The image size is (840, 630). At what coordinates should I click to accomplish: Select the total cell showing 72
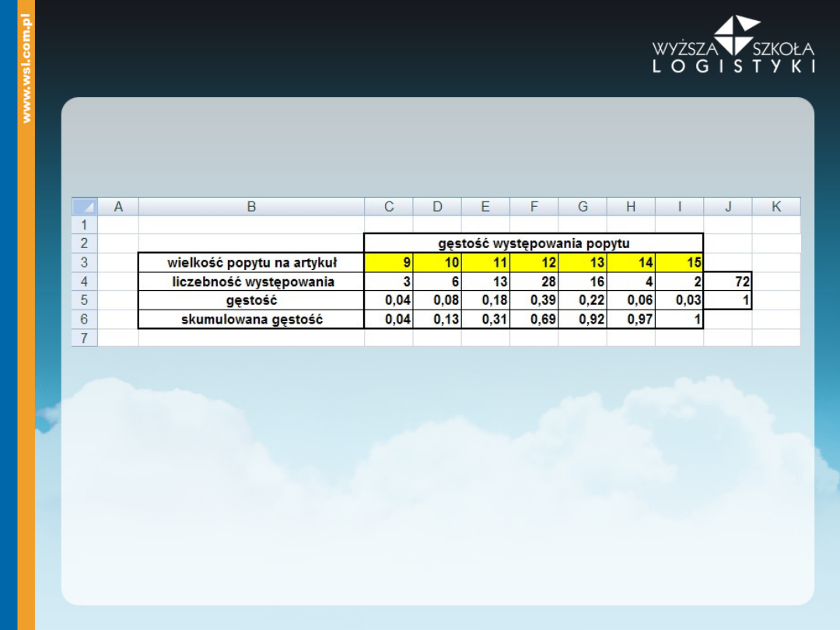click(x=728, y=282)
